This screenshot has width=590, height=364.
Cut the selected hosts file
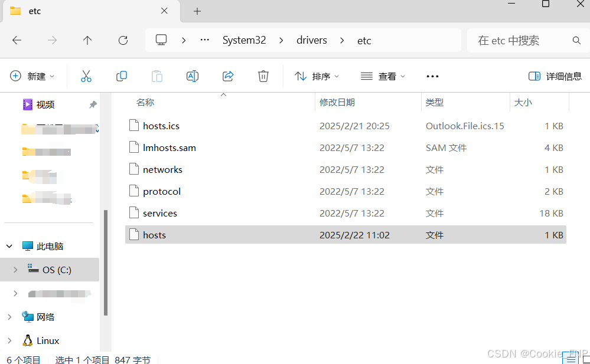(86, 76)
